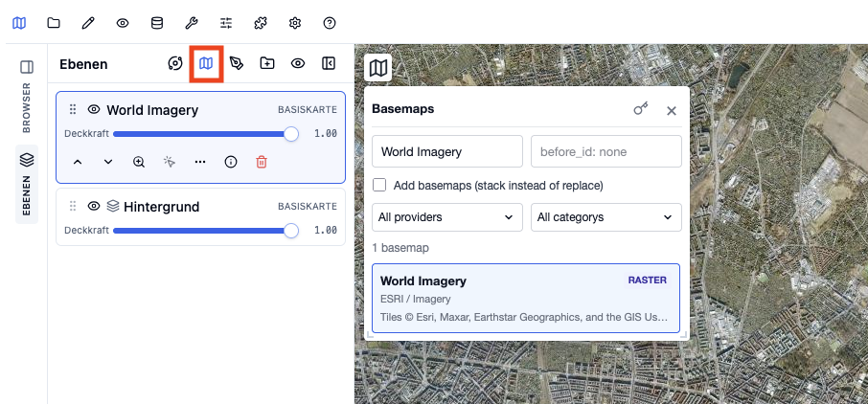Open the basemaps icon in Ebenen header
Viewport: 868px width, 404px height.
coord(206,63)
